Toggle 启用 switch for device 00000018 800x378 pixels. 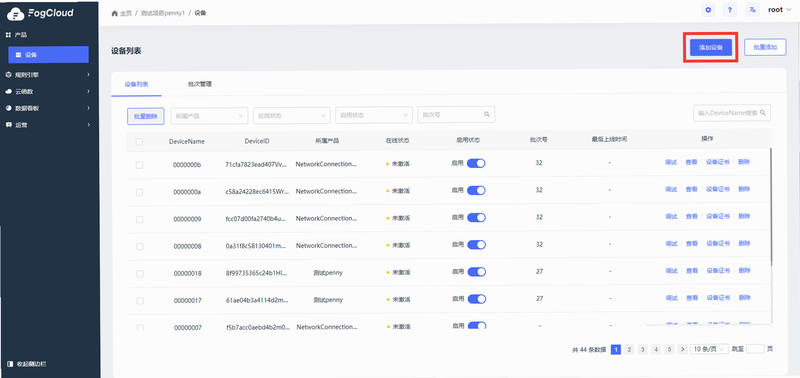pos(476,272)
